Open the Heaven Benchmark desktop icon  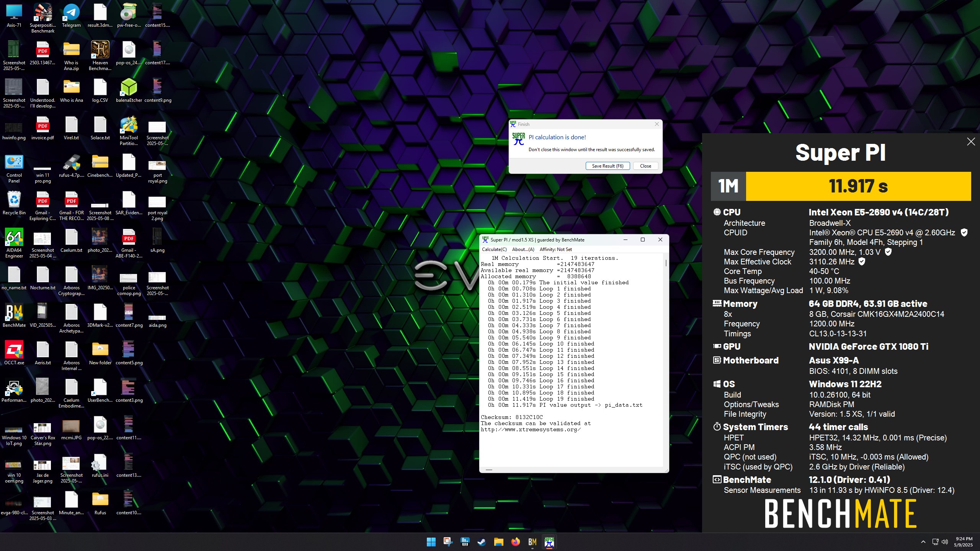pyautogui.click(x=100, y=55)
